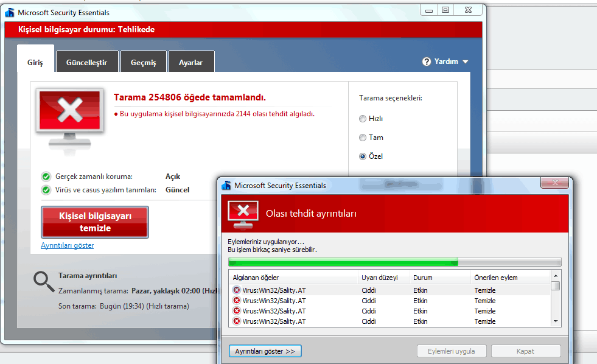Click the 'Eylemleriniz uygulanıyor…' status text
This screenshot has width=597, height=364.
(266, 242)
